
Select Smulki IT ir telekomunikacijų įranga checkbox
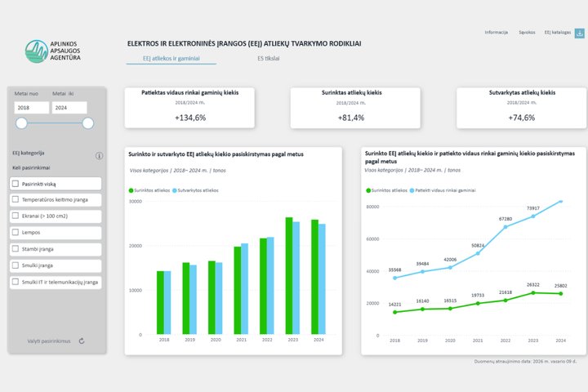(x=16, y=281)
